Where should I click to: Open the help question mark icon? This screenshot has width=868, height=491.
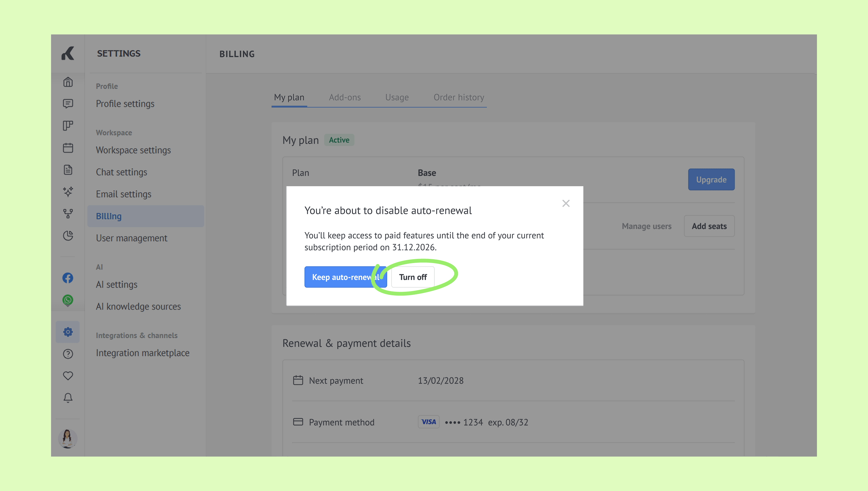pos(68,354)
